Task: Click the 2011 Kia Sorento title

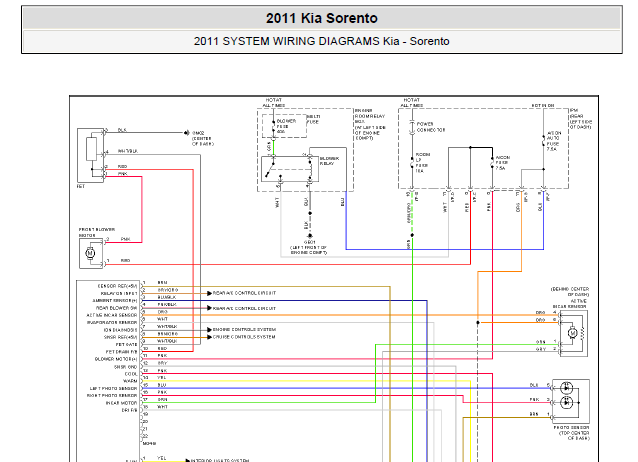Action: (321, 18)
